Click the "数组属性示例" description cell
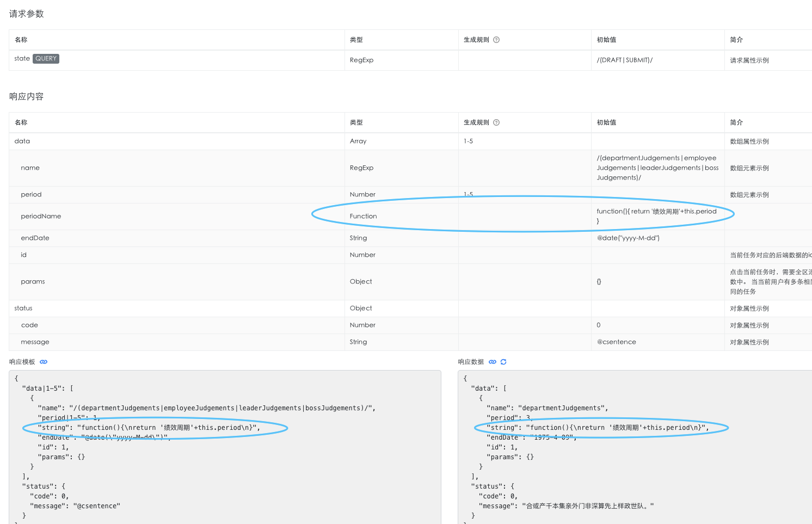This screenshot has height=524, width=812. 749,141
